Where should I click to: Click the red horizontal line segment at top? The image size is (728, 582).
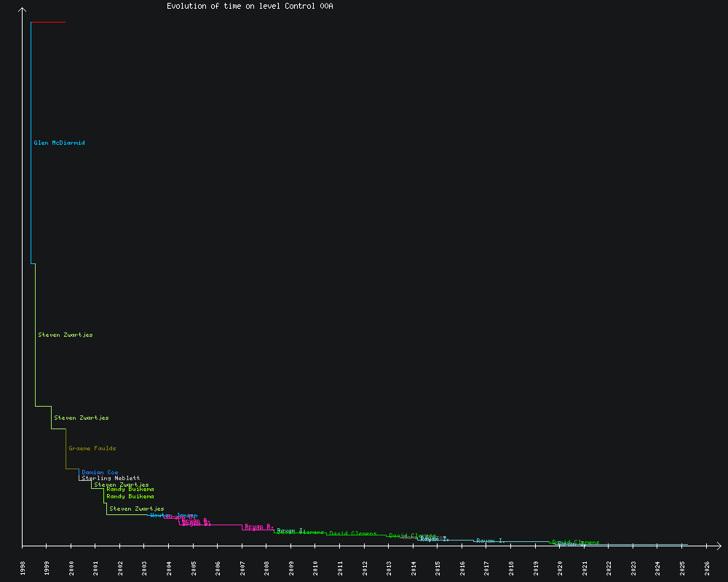coord(48,23)
